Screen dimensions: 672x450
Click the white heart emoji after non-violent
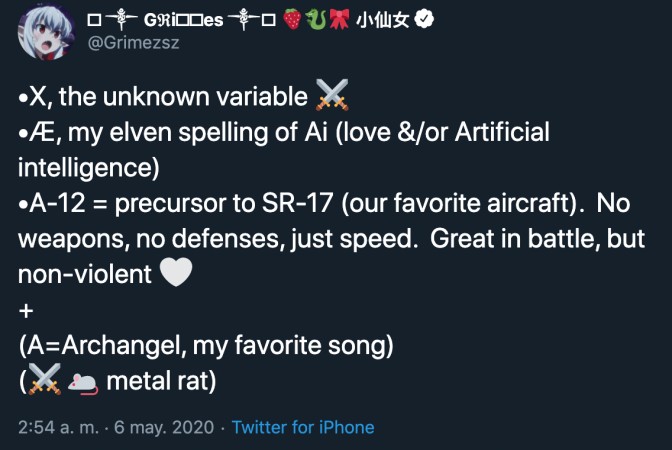coord(176,270)
